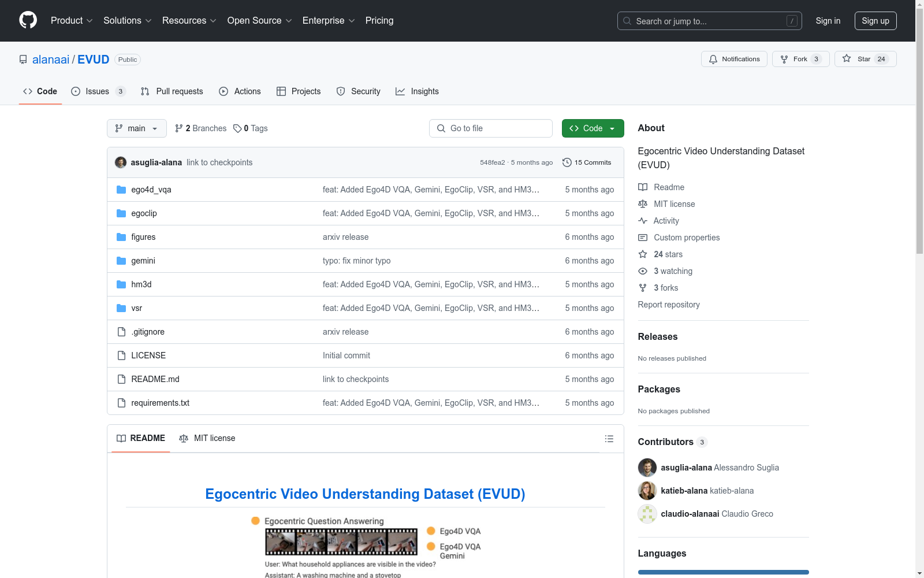Open the vsr folder
The image size is (924, 578).
click(x=136, y=308)
